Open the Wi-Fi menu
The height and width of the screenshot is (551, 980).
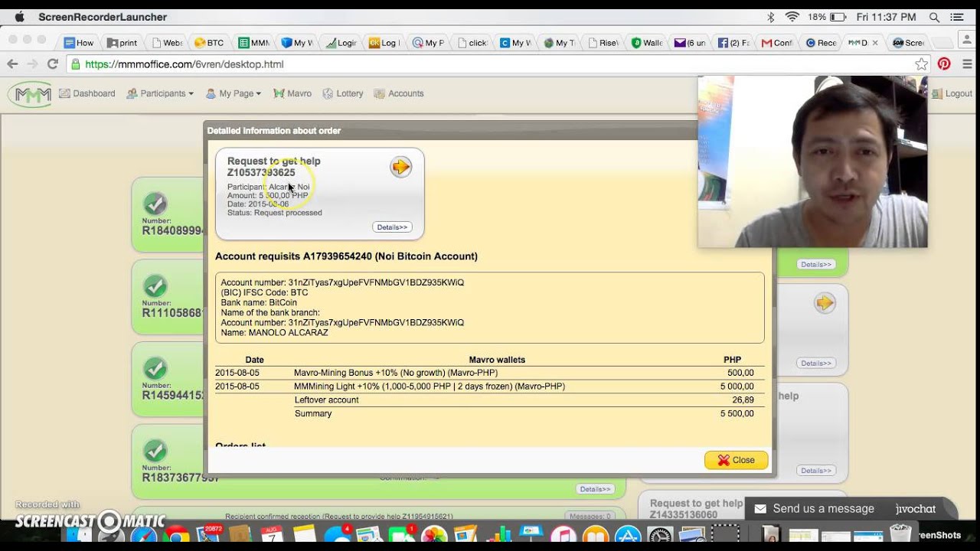792,17
